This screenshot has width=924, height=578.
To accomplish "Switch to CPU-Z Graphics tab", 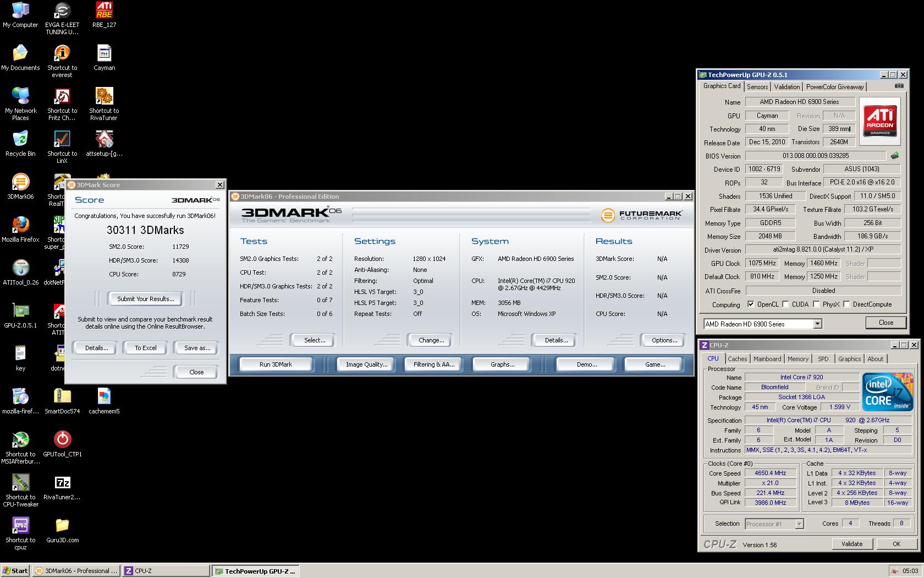I will [849, 359].
